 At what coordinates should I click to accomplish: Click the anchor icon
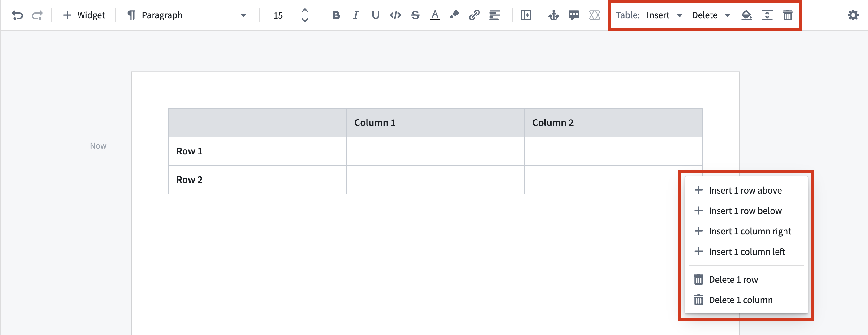[x=554, y=15]
